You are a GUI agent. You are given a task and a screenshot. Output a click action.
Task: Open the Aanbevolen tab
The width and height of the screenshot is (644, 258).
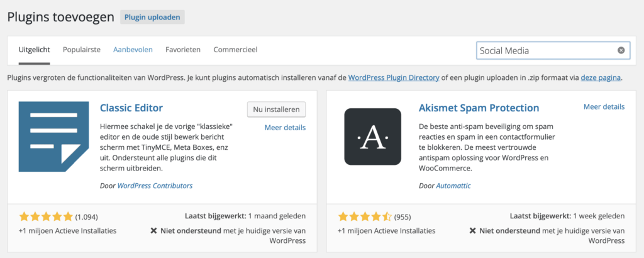[x=133, y=50]
